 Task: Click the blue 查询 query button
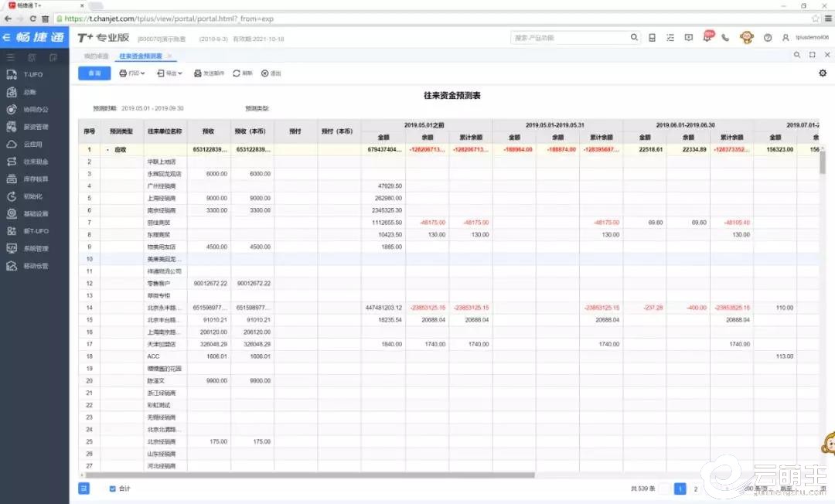click(94, 73)
